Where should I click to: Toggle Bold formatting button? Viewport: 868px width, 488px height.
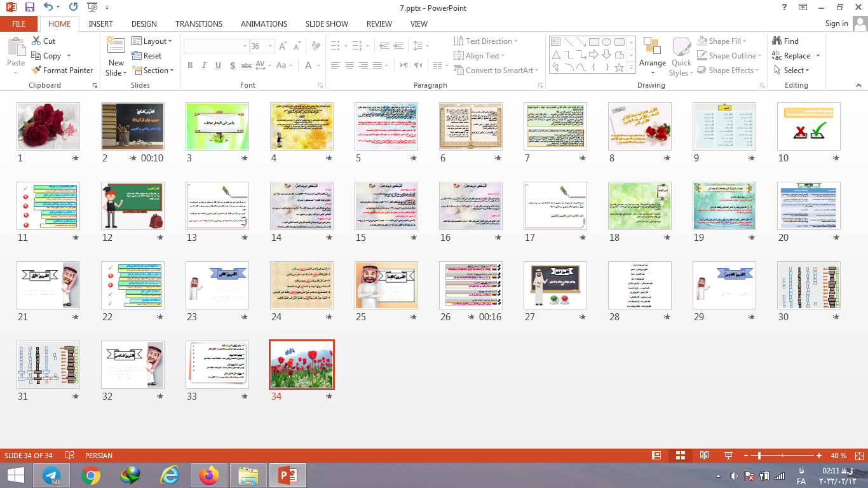click(x=190, y=65)
